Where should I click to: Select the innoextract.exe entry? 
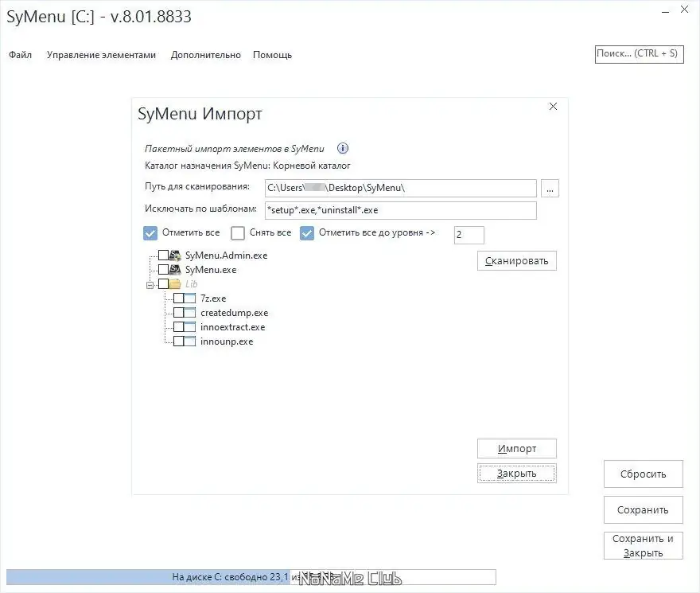tap(232, 326)
